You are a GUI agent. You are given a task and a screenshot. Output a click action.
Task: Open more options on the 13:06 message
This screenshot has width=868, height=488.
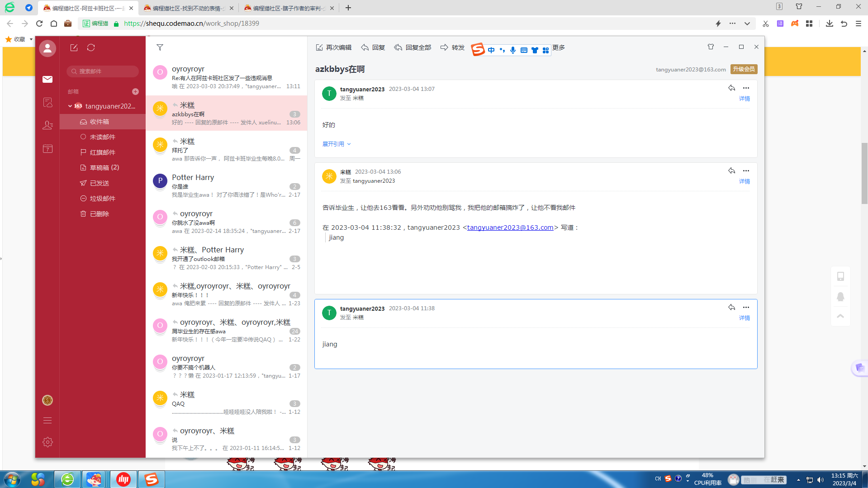pyautogui.click(x=746, y=171)
